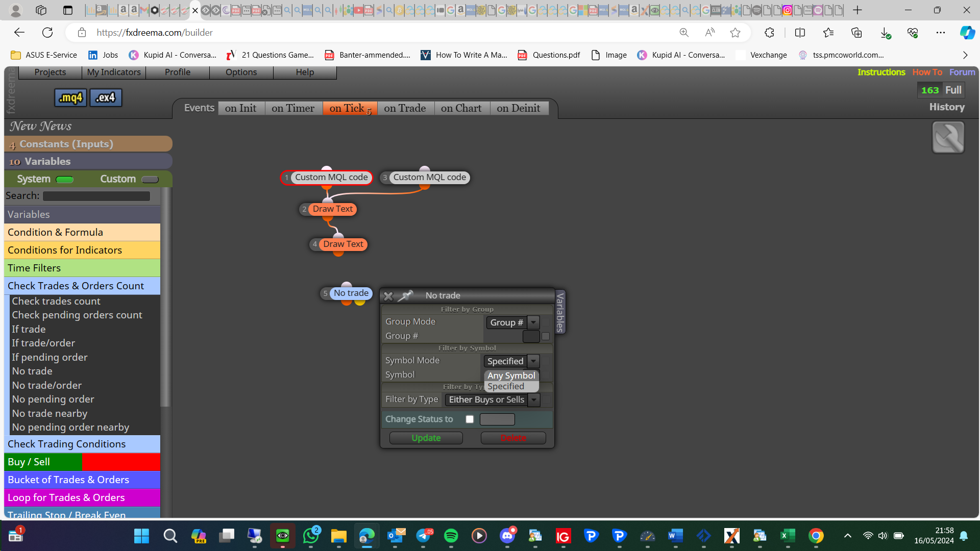980x551 pixels.
Task: Download the .mq4 file icon
Action: click(x=70, y=97)
